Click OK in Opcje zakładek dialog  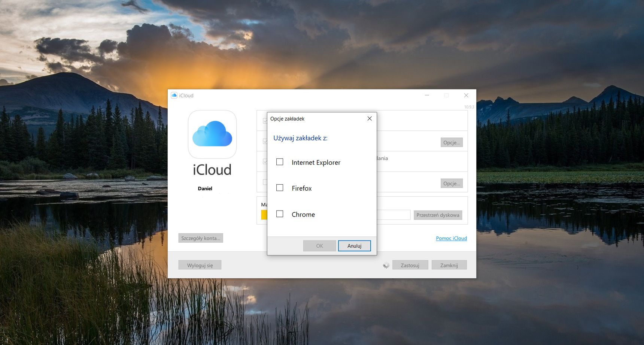319,246
